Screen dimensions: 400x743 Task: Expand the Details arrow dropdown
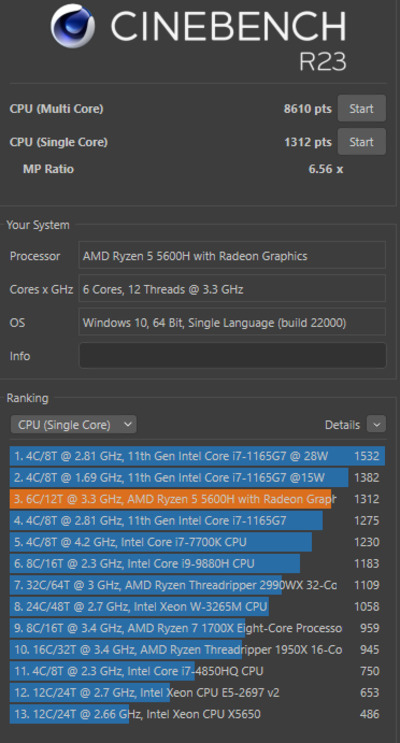pyautogui.click(x=376, y=425)
